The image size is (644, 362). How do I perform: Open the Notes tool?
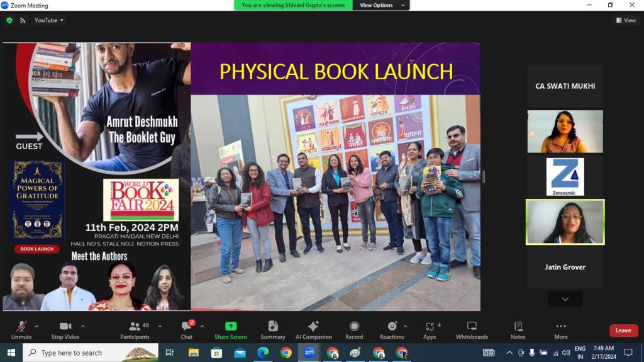coord(518,330)
